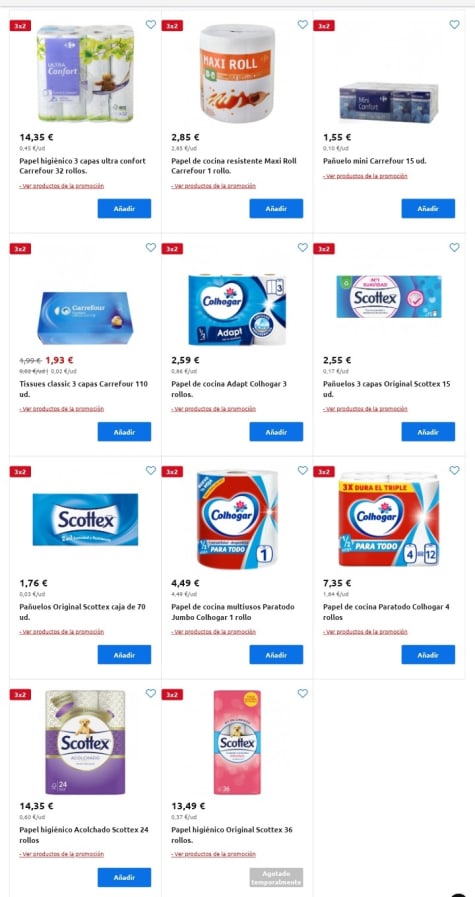Favorite the Scottex 70 ud box heart
Viewport: 475px width, 897px height.
pyautogui.click(x=151, y=470)
